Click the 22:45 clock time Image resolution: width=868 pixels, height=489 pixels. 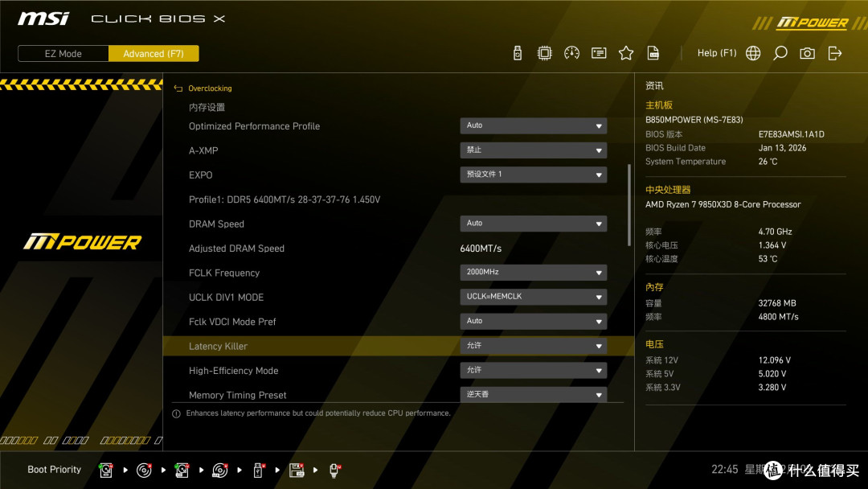tap(725, 470)
